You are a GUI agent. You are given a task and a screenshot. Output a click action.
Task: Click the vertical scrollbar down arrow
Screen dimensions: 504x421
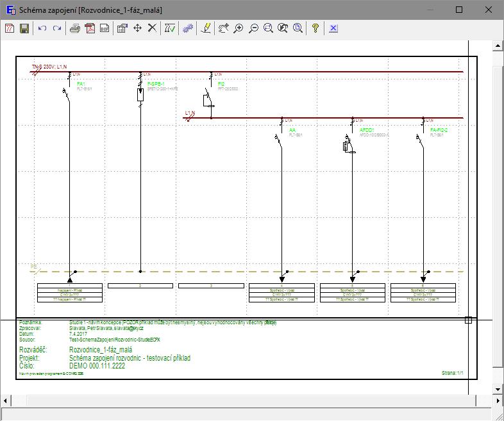498,390
